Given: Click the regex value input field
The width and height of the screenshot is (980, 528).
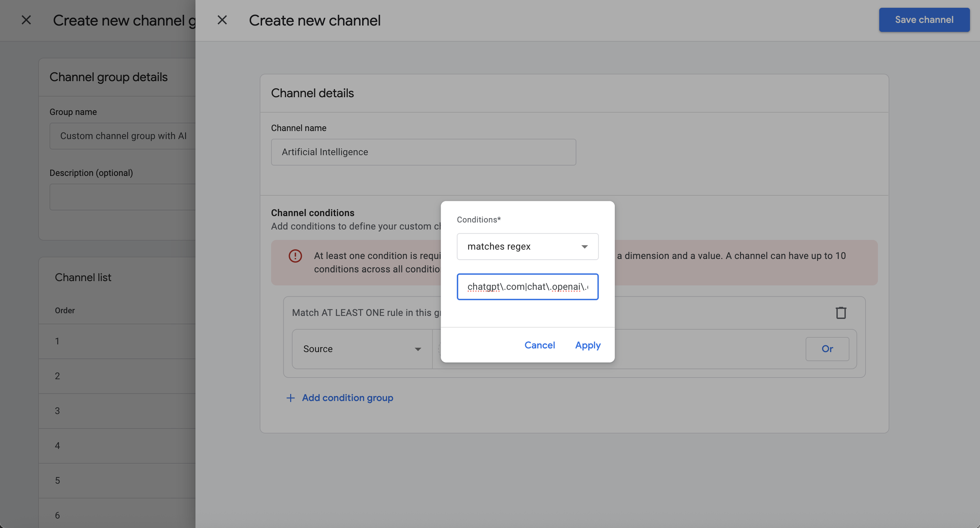Looking at the screenshot, I should pyautogui.click(x=527, y=287).
